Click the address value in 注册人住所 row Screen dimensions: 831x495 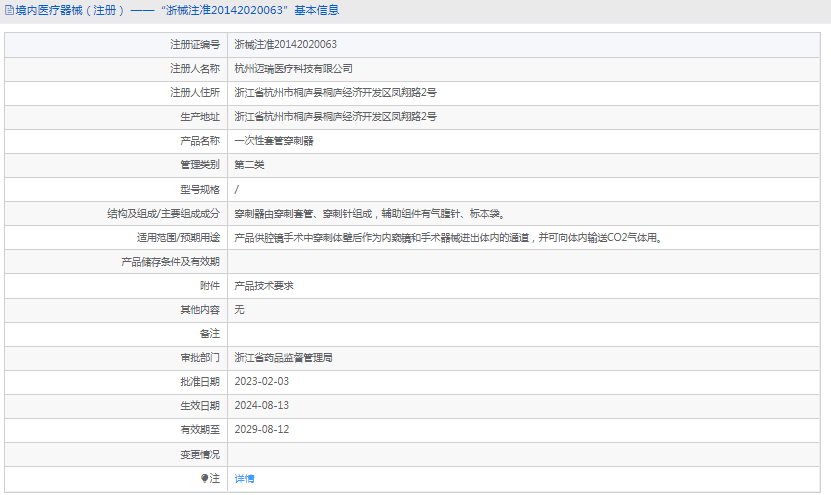(x=335, y=93)
